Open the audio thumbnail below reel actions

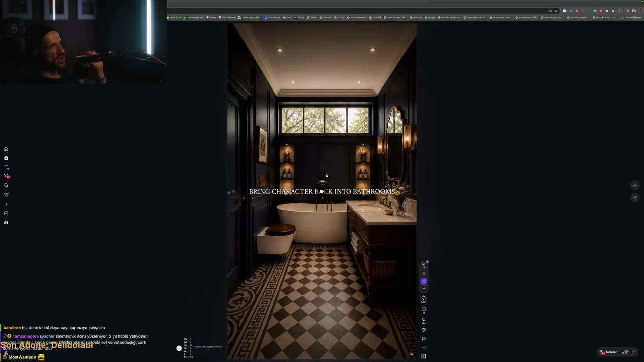(423, 356)
